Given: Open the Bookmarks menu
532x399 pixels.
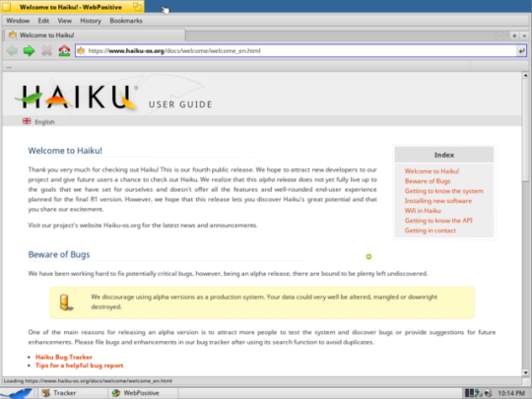Looking at the screenshot, I should click(x=126, y=21).
